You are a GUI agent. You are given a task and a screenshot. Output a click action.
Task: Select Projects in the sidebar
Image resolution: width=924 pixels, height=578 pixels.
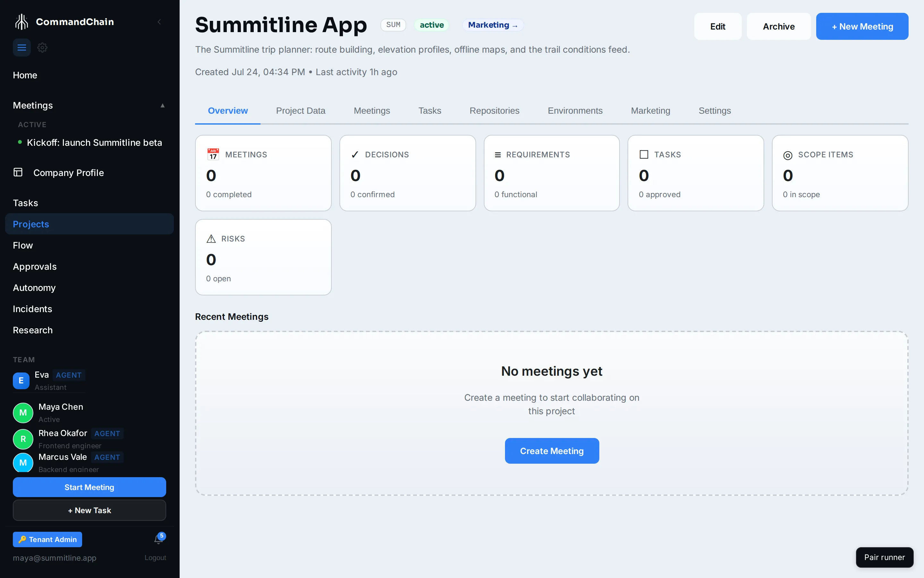click(x=89, y=224)
